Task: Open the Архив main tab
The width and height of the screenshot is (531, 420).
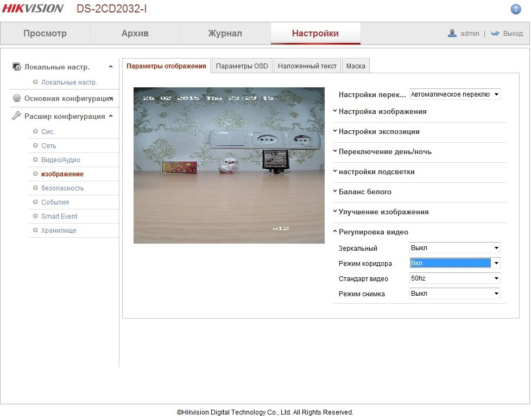Action: pos(135,34)
